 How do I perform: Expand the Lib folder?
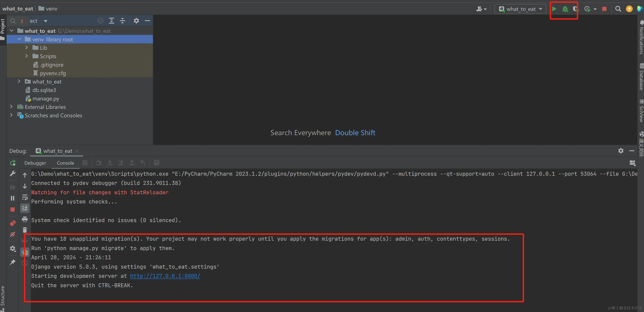(26, 47)
